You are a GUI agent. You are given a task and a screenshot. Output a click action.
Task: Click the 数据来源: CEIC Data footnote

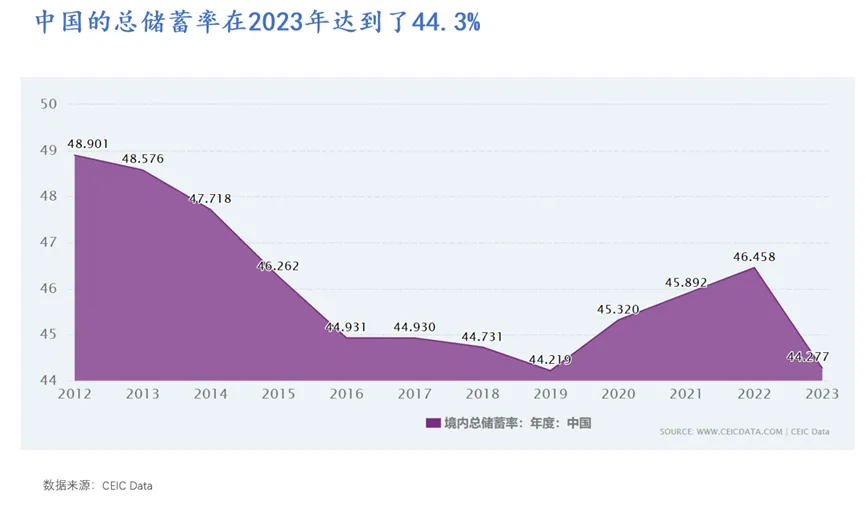click(x=98, y=486)
